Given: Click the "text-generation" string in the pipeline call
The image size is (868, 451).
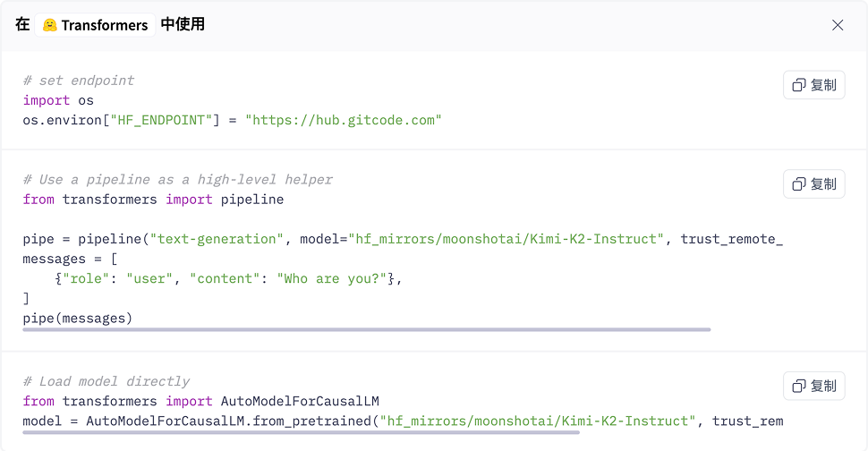Looking at the screenshot, I should click(213, 239).
